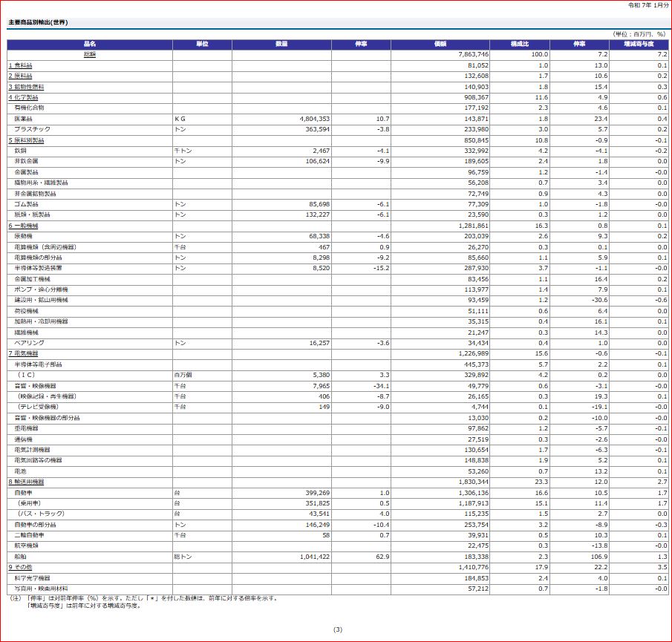This screenshot has height=642, width=672.
Task: Select the 重電機器 row label
Action: 26,428
